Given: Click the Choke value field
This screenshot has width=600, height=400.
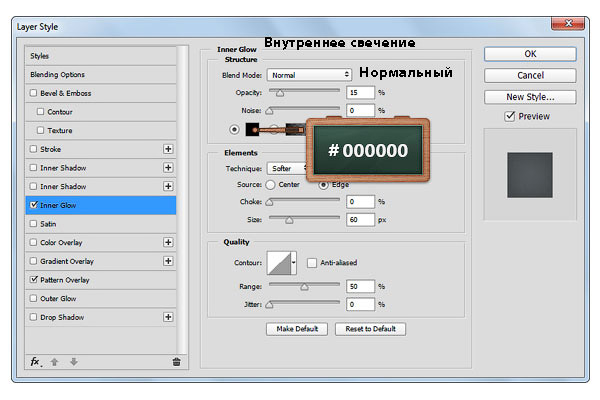Looking at the screenshot, I should tap(360, 202).
